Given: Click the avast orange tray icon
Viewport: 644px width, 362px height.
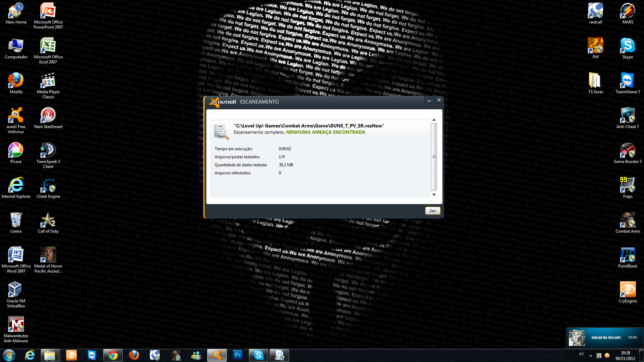Looking at the screenshot, I should [607, 356].
